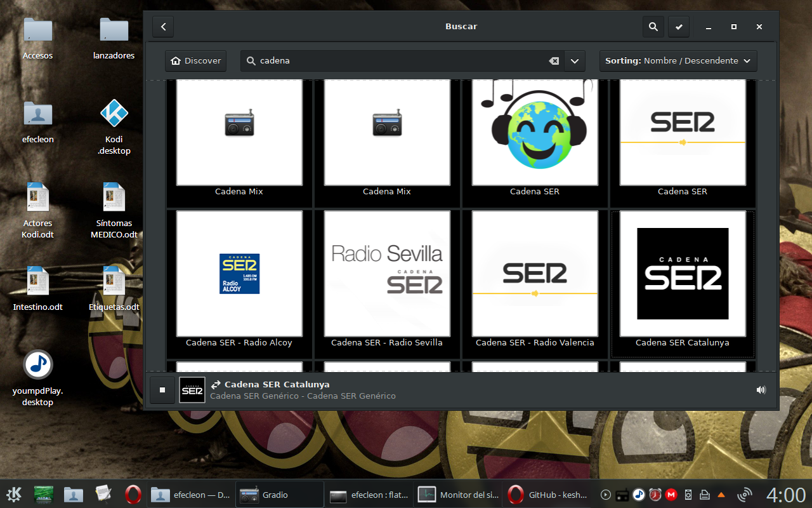Open the Discover page
The image size is (812, 508).
click(x=196, y=61)
